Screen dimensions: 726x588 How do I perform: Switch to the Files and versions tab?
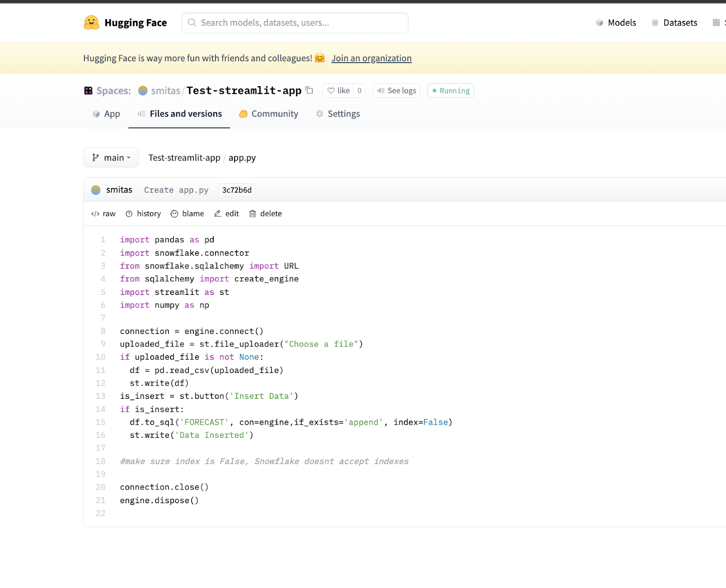[x=179, y=114]
